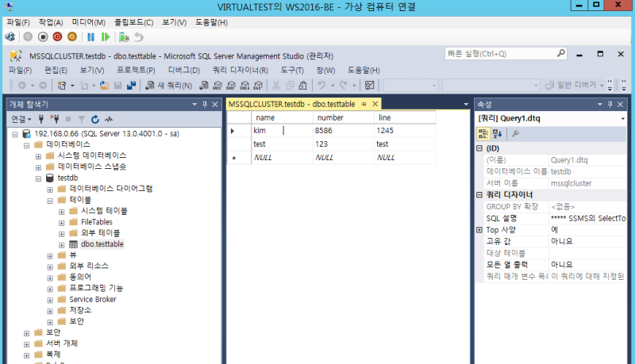Close the MSSQLCLUSTER.testdb - dbo.testtable tab

coord(375,104)
